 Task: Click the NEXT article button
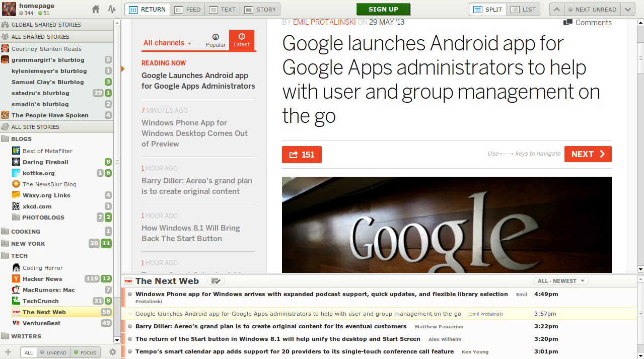[x=588, y=154]
